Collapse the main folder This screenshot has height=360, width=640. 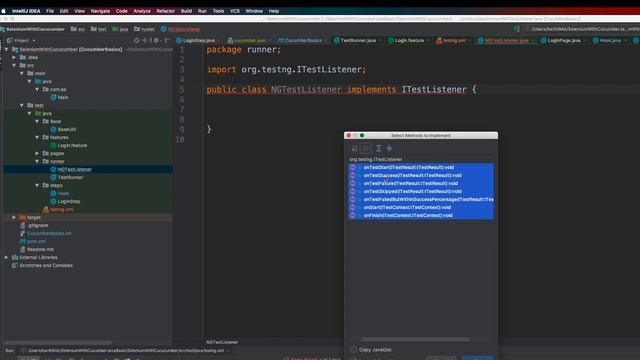[x=22, y=73]
